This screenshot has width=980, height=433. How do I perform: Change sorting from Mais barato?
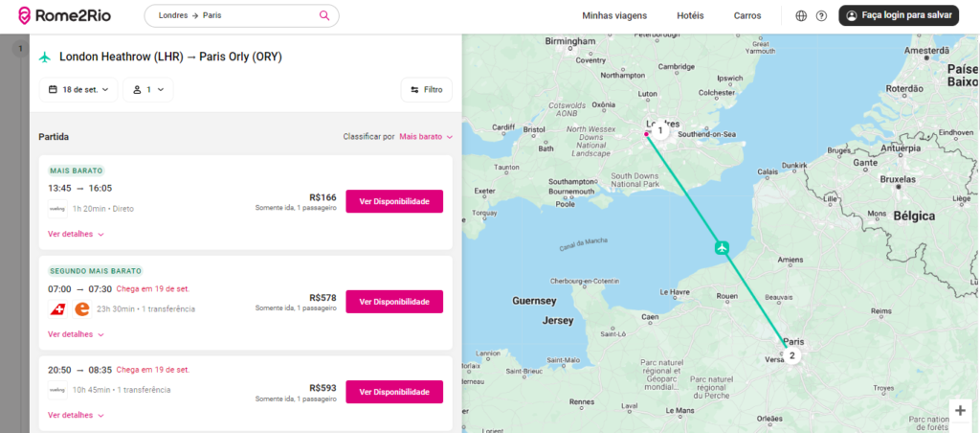pyautogui.click(x=426, y=137)
